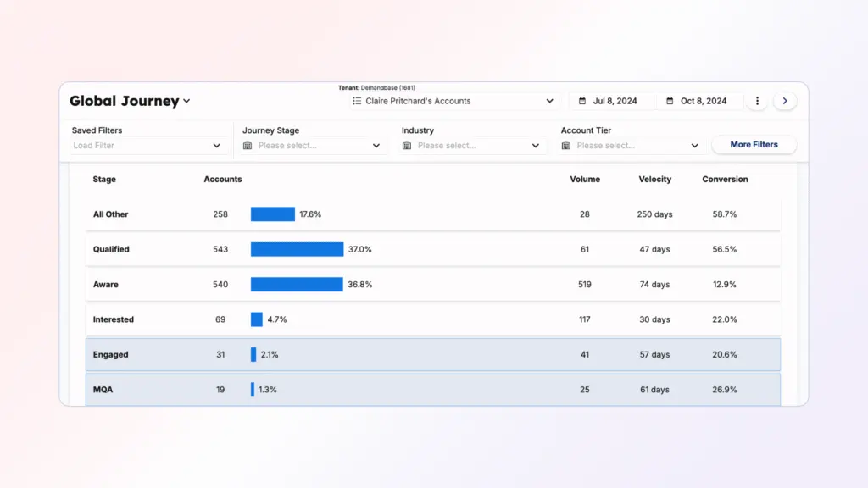Expand the Global Journey title dropdown
The image size is (868, 488).
[186, 102]
